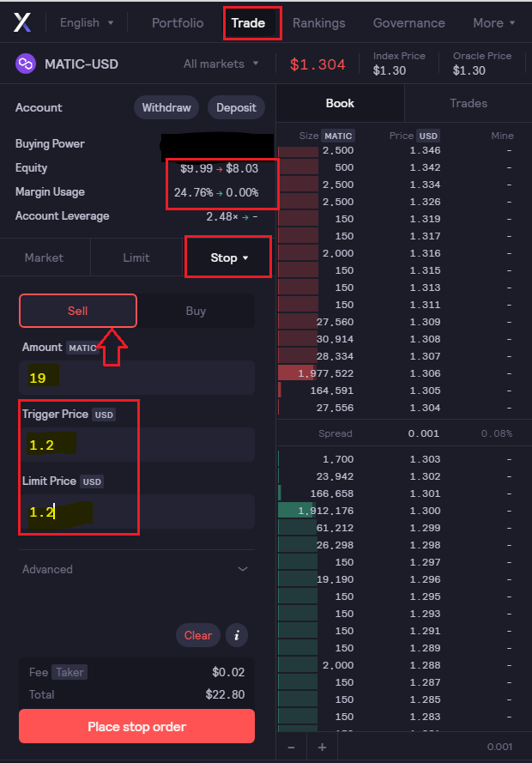Go to the Portfolio page

click(x=178, y=23)
